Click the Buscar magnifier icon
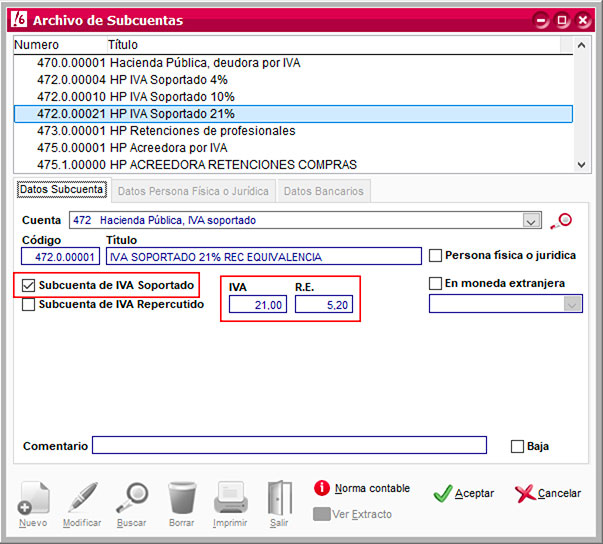The image size is (603, 544). point(132,497)
